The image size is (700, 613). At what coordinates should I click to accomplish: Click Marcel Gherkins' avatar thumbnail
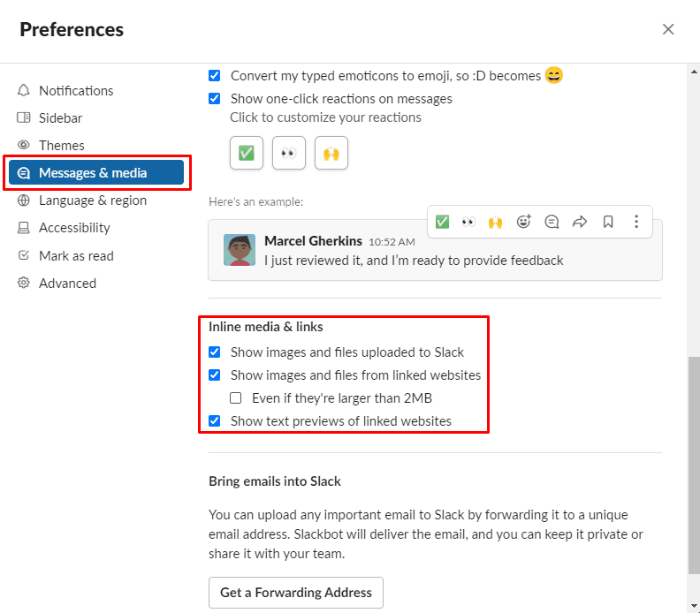click(x=240, y=250)
